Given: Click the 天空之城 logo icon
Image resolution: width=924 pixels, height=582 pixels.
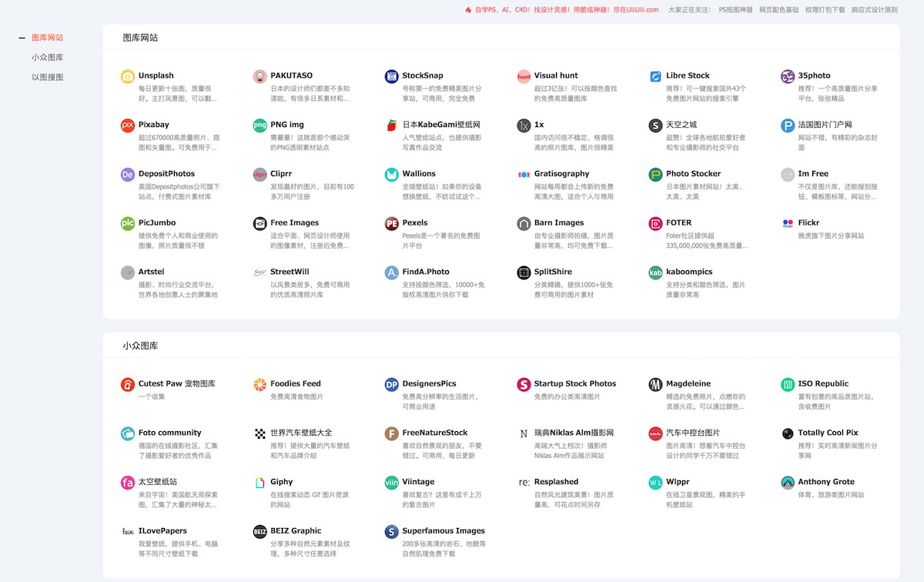Looking at the screenshot, I should (655, 125).
